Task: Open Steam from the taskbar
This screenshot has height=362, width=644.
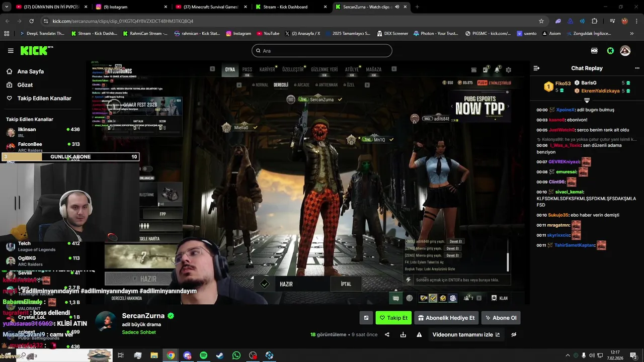Action: 220,355
